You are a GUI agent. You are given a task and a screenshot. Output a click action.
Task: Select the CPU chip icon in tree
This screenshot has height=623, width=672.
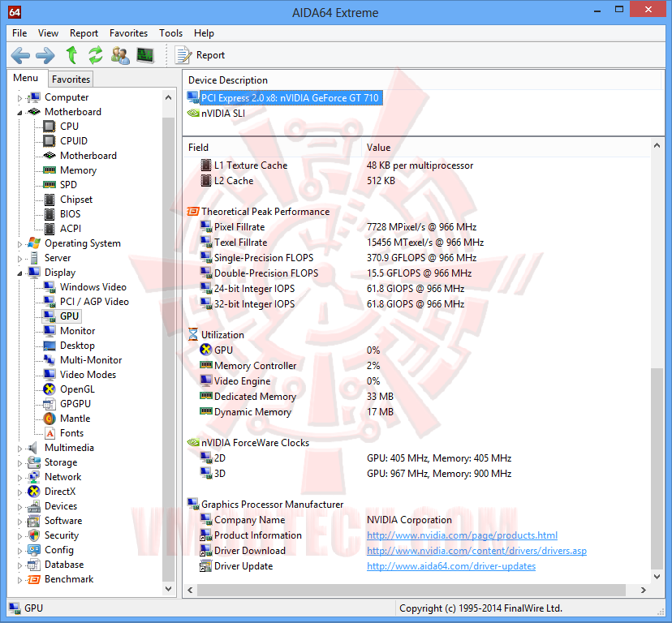50,127
